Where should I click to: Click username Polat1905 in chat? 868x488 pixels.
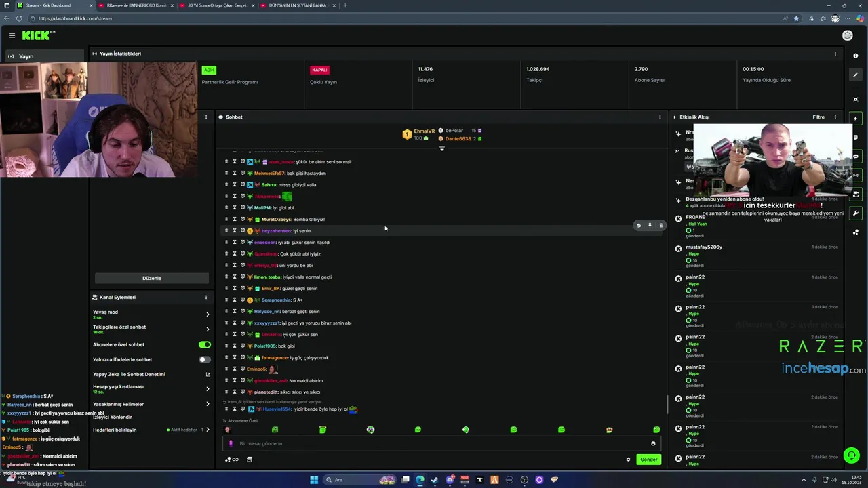(x=264, y=346)
